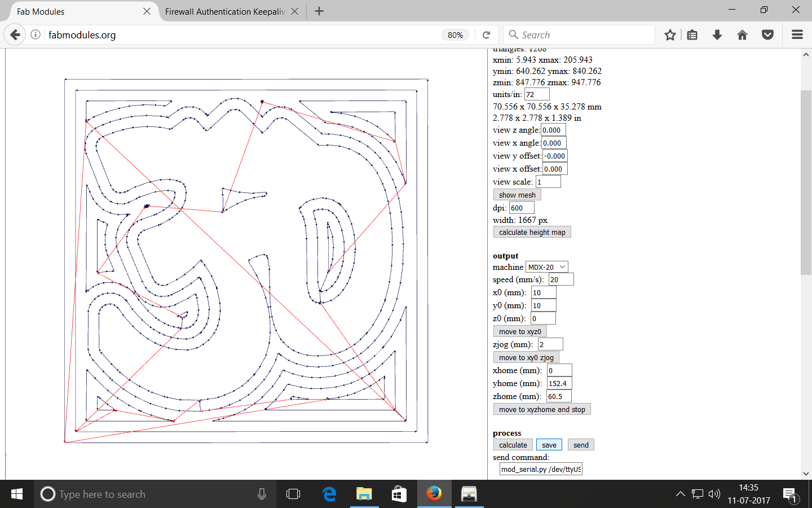Edit the x0 (mm) field
This screenshot has height=508, width=812.
(x=544, y=292)
